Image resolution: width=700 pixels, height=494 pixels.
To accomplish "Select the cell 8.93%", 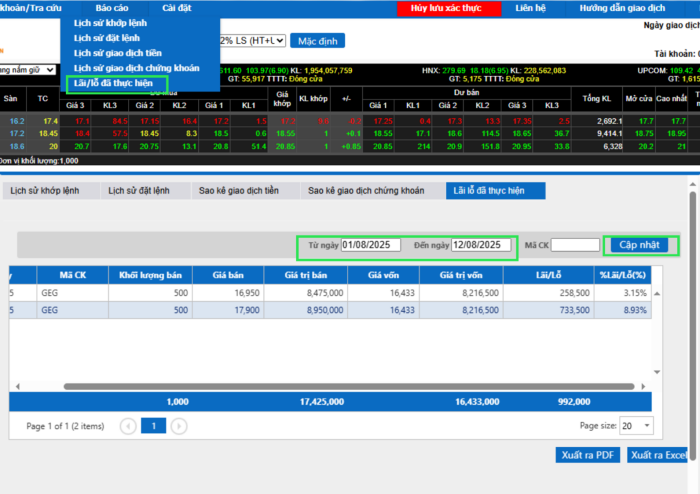I will click(x=623, y=310).
